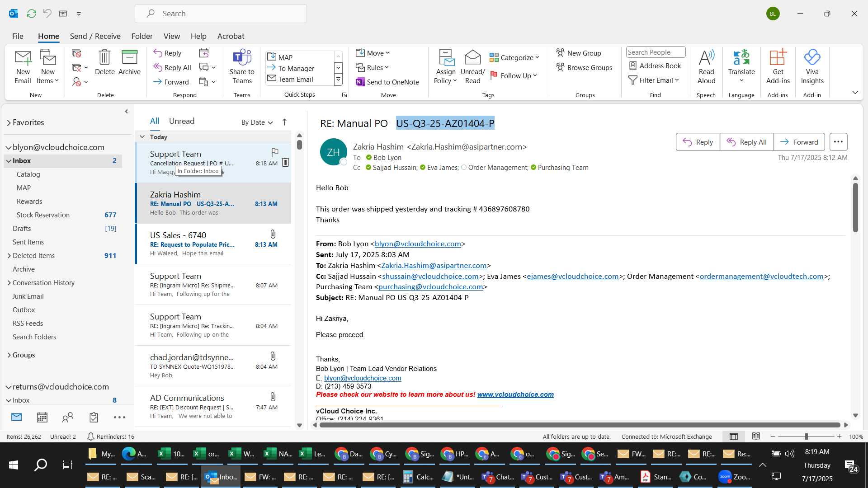Expand the ribbon display options chevron
The image size is (868, 488).
point(855,93)
